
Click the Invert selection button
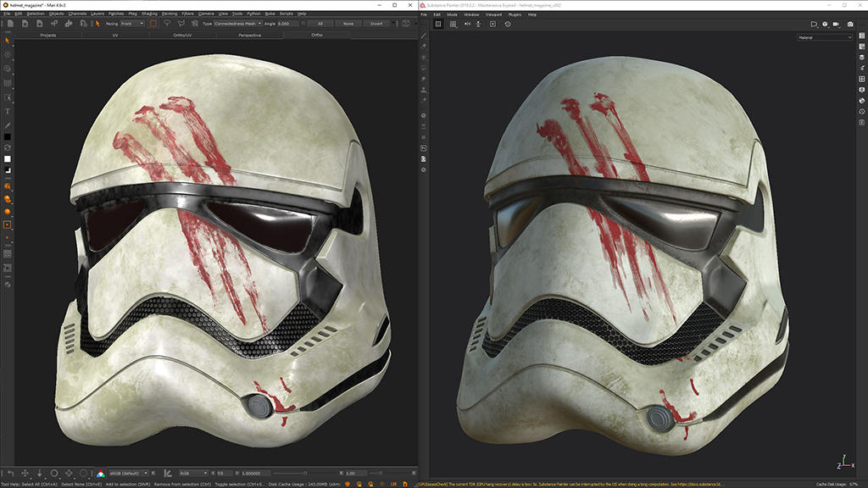point(379,23)
